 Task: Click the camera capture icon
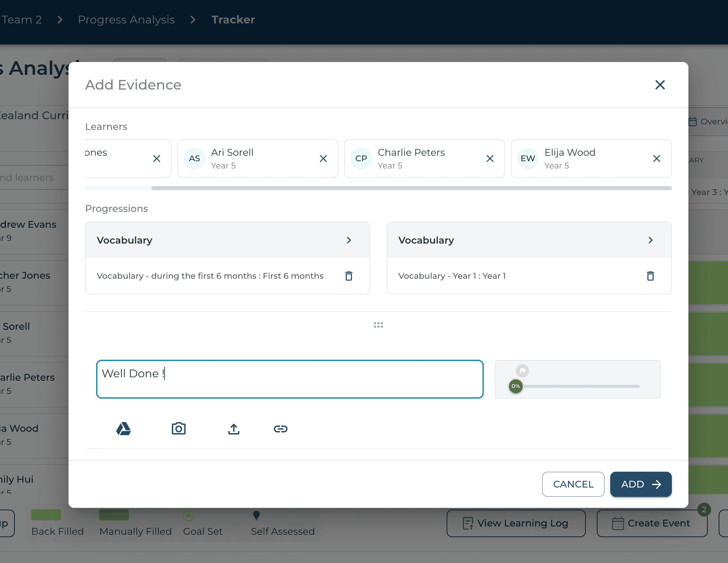(x=178, y=429)
